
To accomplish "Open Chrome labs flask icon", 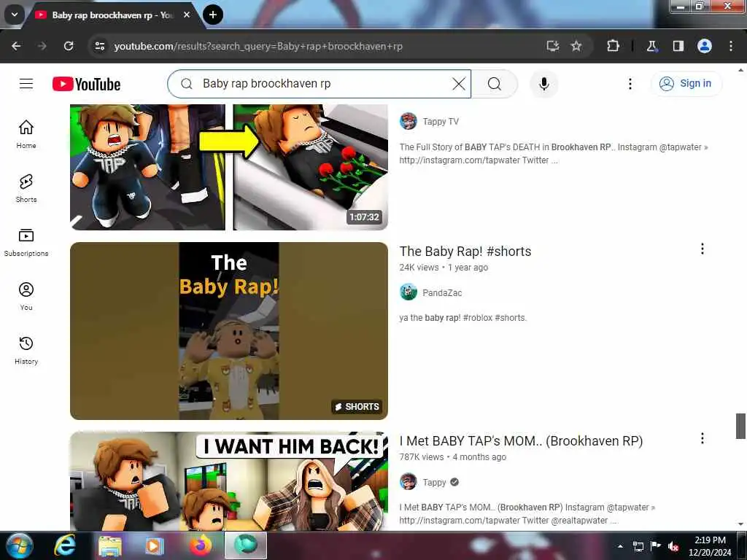I will click(x=651, y=46).
